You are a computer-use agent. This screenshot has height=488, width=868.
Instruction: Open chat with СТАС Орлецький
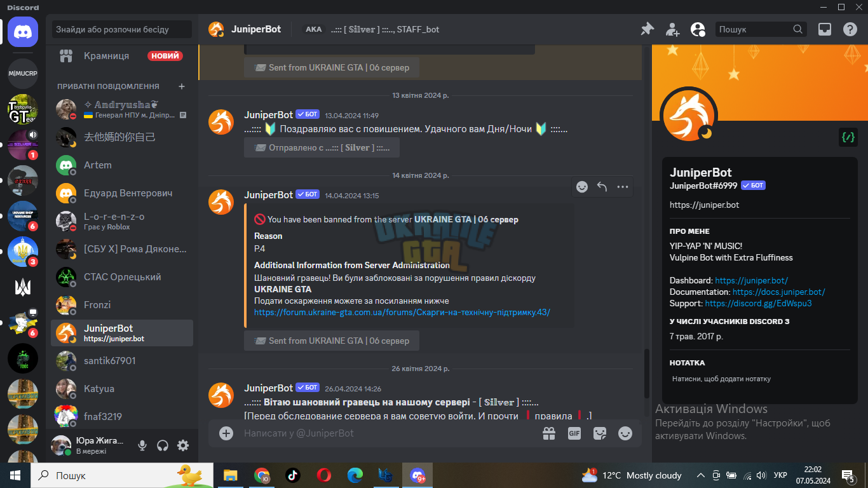tap(121, 277)
